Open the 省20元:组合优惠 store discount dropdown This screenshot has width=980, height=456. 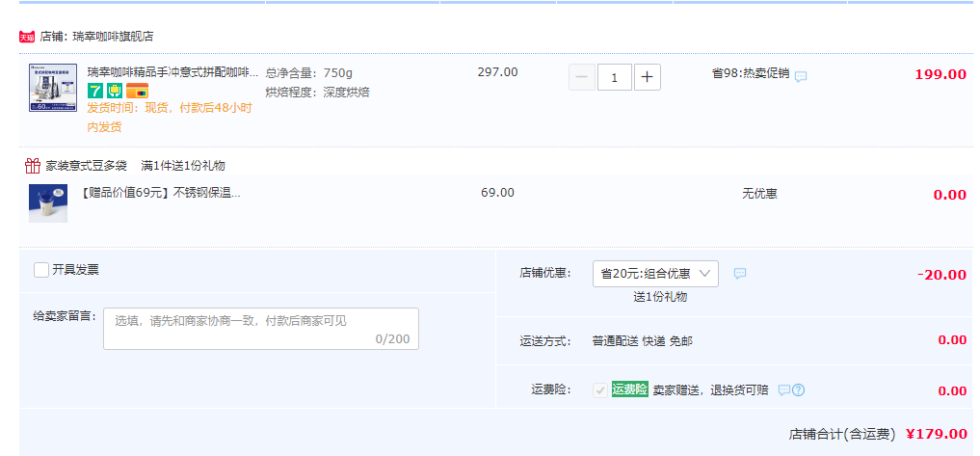(x=655, y=274)
